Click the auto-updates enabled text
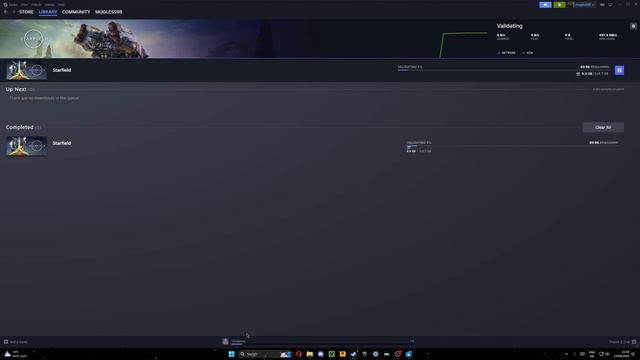 tap(608, 89)
